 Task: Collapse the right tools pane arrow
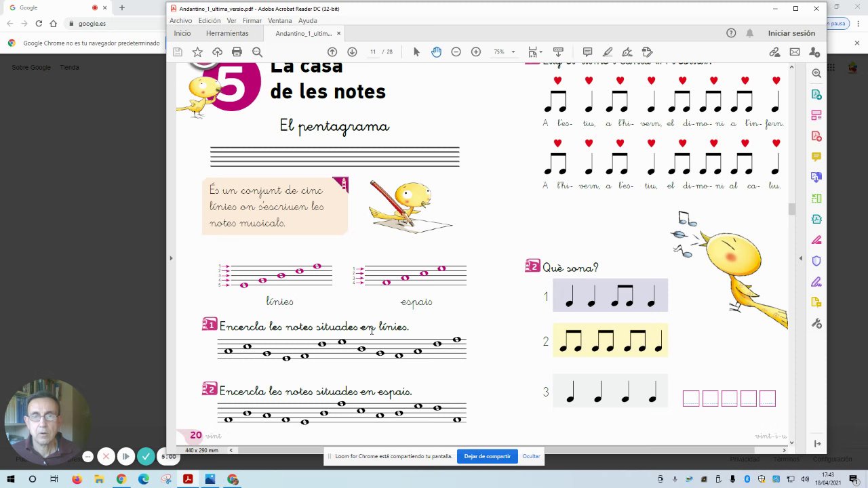[800, 258]
